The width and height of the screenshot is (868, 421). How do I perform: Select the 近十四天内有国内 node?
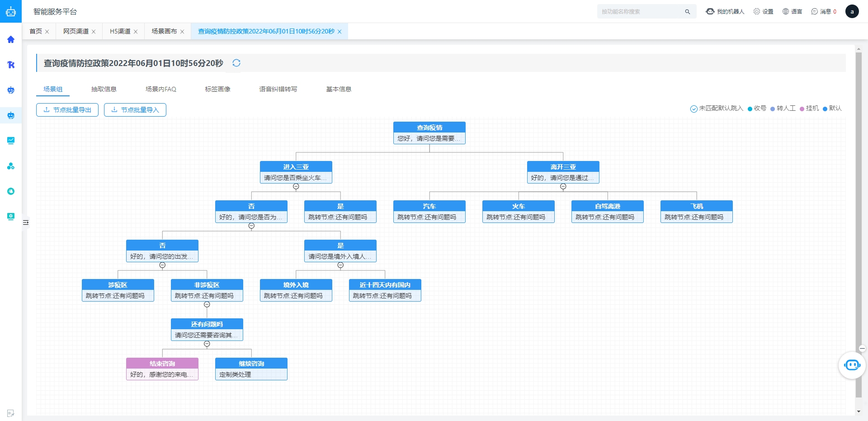385,290
